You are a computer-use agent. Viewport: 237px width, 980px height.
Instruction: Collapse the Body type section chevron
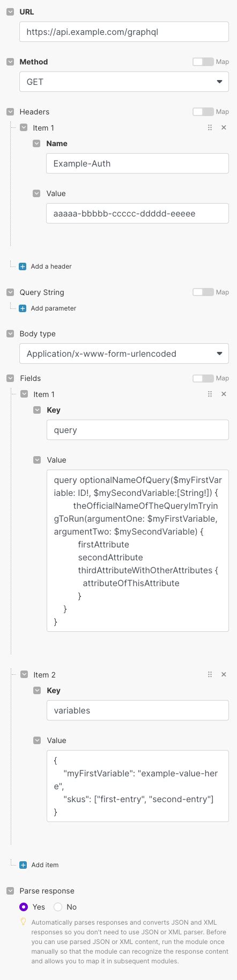tap(10, 334)
